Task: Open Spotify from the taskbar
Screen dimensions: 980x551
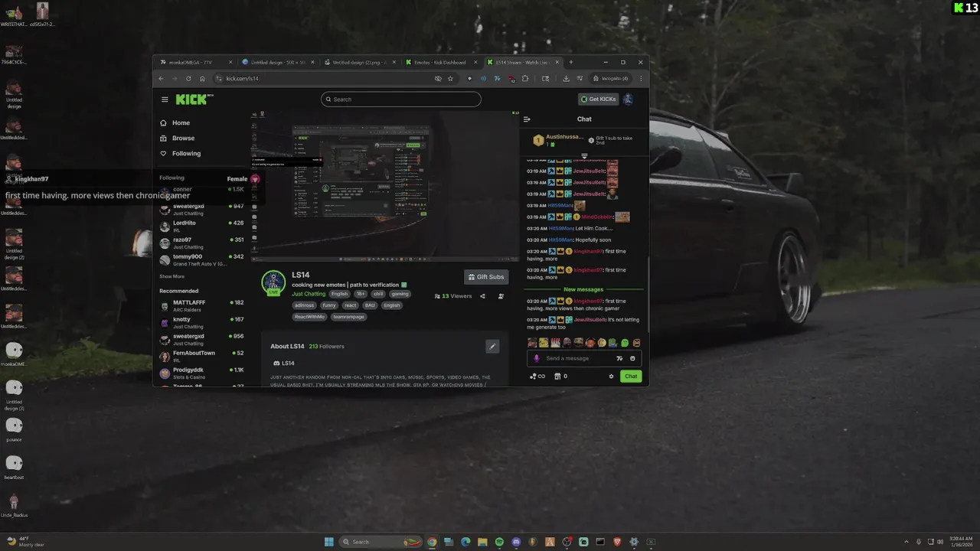Action: pyautogui.click(x=499, y=542)
